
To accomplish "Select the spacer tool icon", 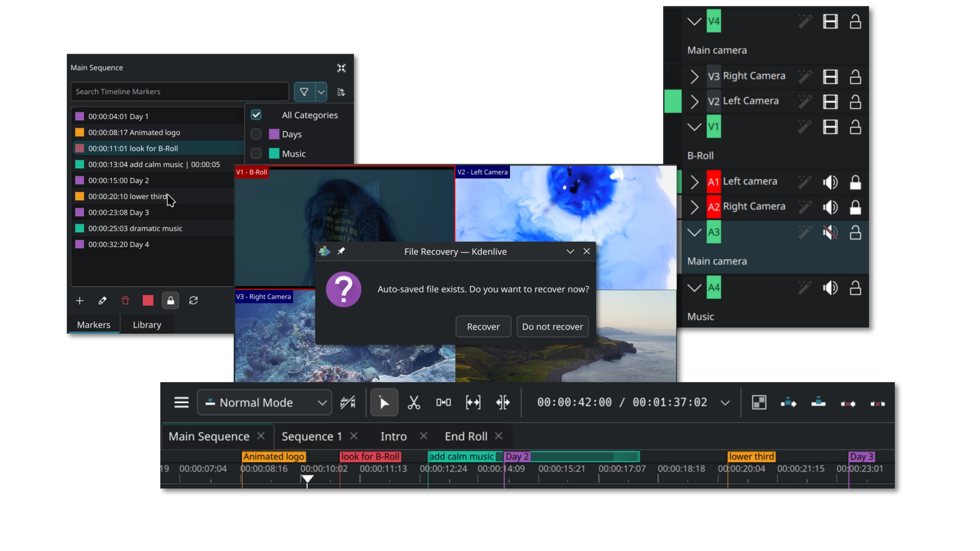I will (443, 402).
